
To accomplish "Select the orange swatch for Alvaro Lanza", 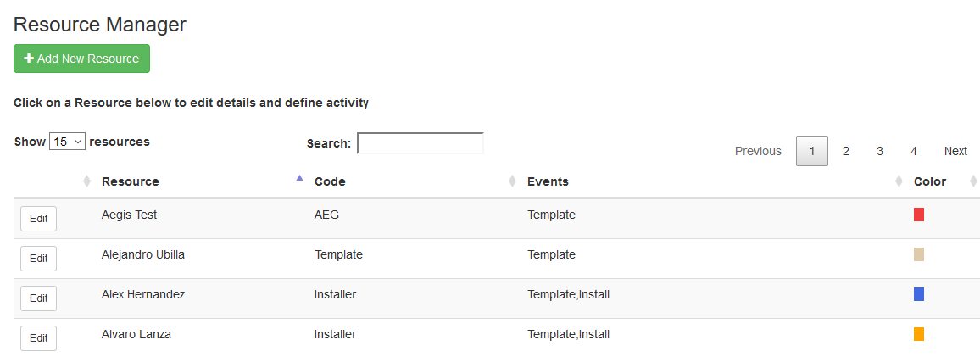I will pos(918,334).
